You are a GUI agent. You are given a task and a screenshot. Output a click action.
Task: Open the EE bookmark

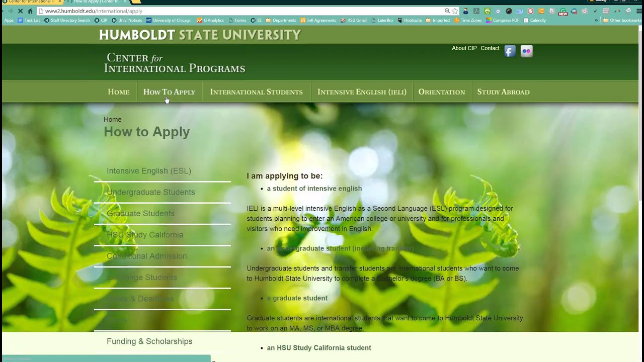pos(257,21)
